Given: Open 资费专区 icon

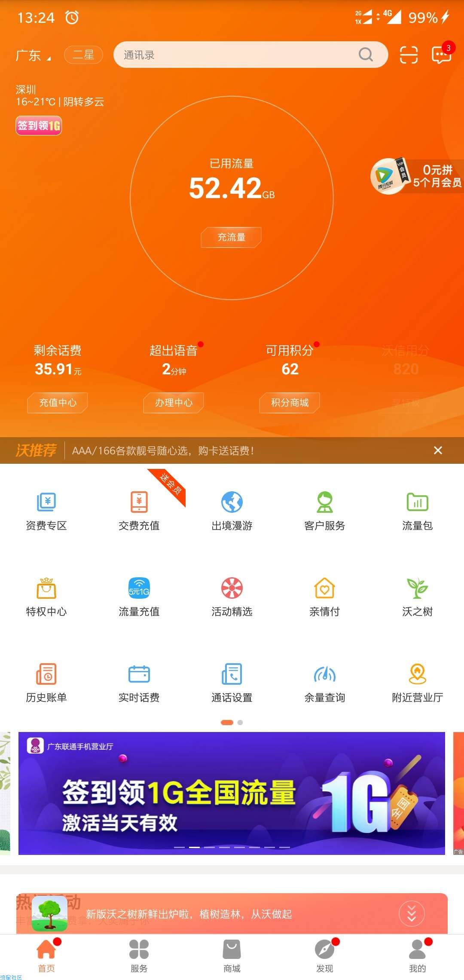Looking at the screenshot, I should coord(46,502).
